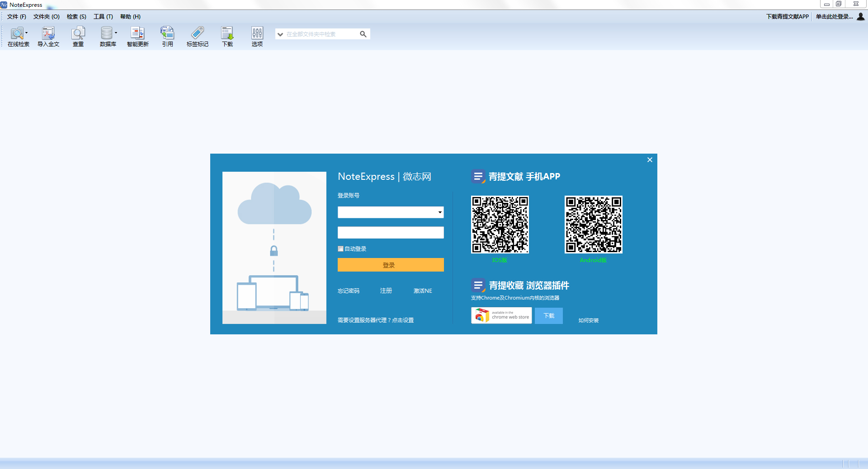Click the Chrome web store badge
The height and width of the screenshot is (469, 868).
coord(501,315)
